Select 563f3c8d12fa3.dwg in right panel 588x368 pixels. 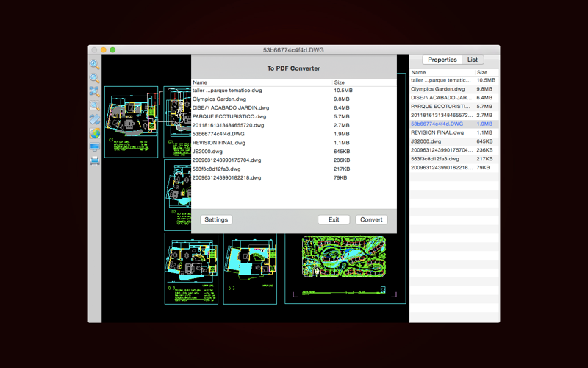[454, 159]
